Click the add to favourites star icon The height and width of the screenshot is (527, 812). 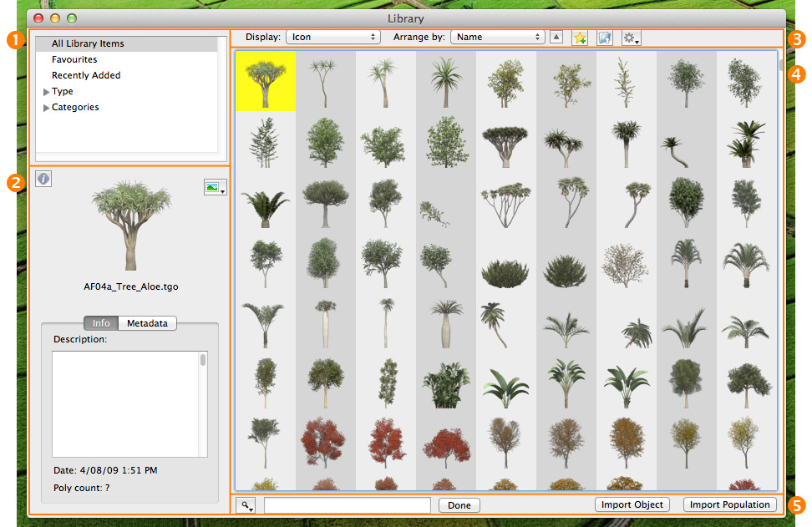click(580, 38)
